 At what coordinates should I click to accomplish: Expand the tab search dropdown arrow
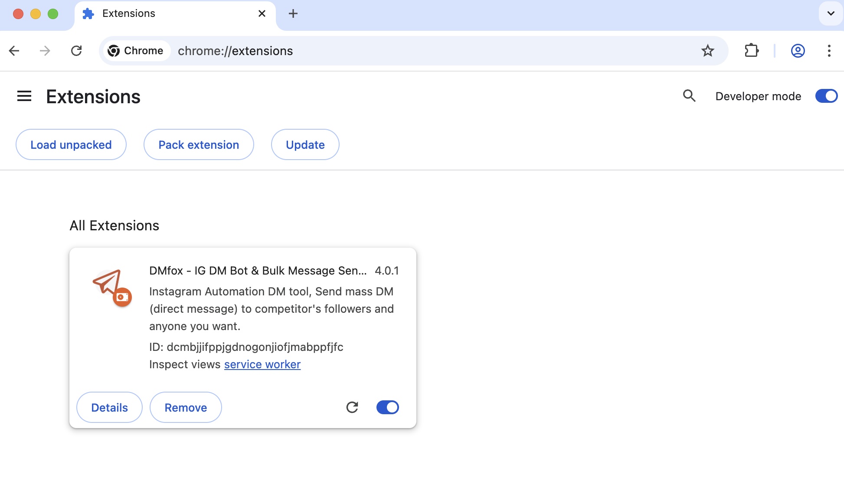(831, 13)
